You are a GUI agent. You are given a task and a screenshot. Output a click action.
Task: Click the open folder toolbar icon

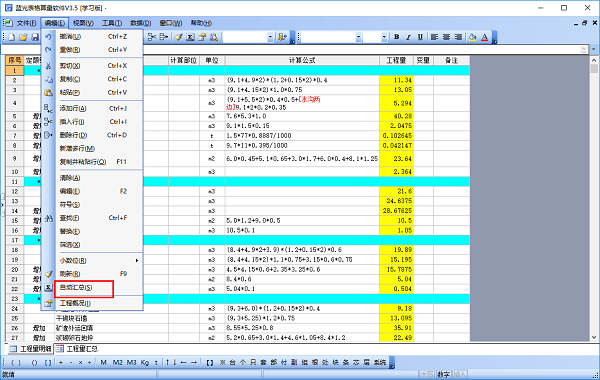(x=23, y=37)
